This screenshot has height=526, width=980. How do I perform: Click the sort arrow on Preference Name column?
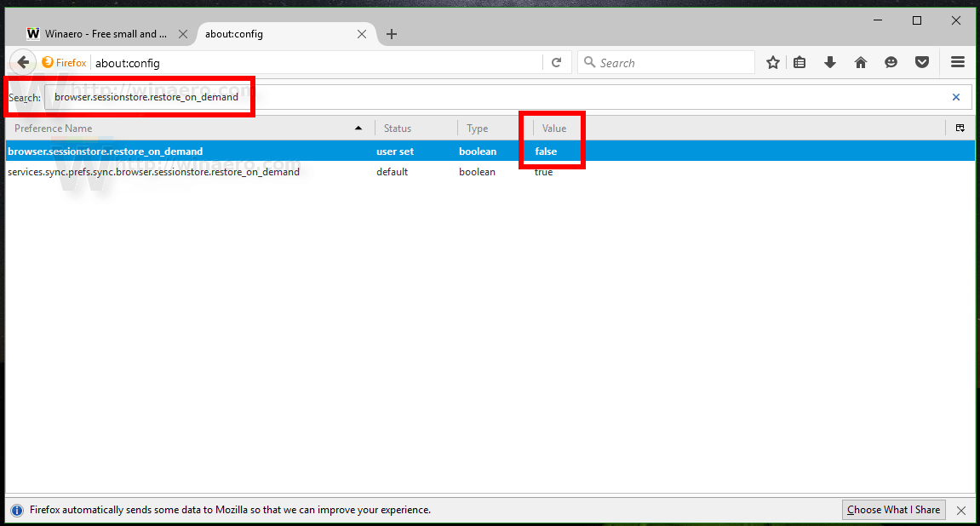pos(358,128)
